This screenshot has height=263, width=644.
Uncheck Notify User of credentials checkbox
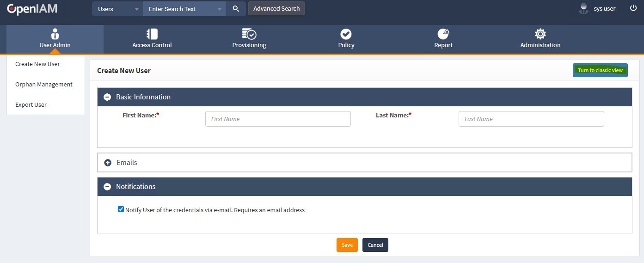[121, 209]
